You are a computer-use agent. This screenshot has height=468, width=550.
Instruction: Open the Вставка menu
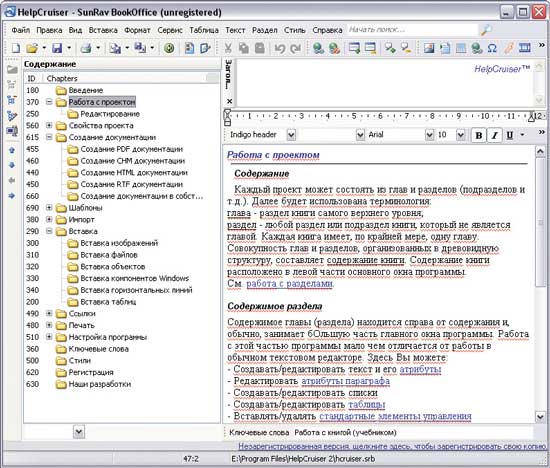tap(103, 30)
